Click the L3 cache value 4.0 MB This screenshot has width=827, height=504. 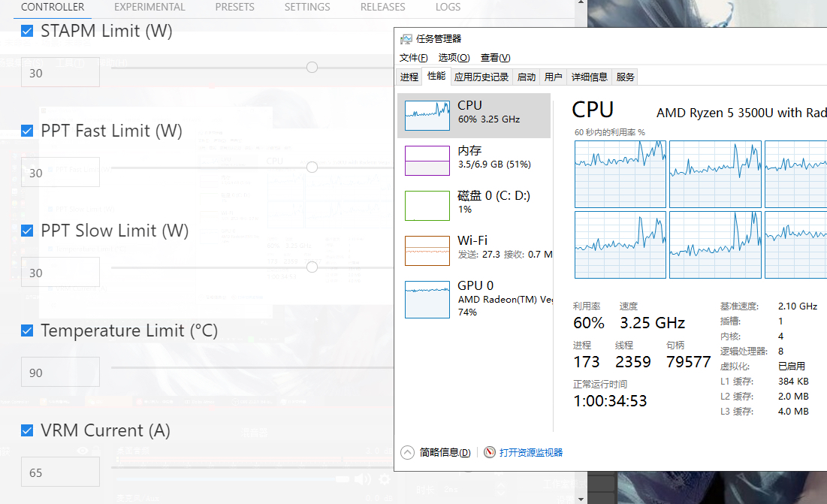(x=793, y=411)
